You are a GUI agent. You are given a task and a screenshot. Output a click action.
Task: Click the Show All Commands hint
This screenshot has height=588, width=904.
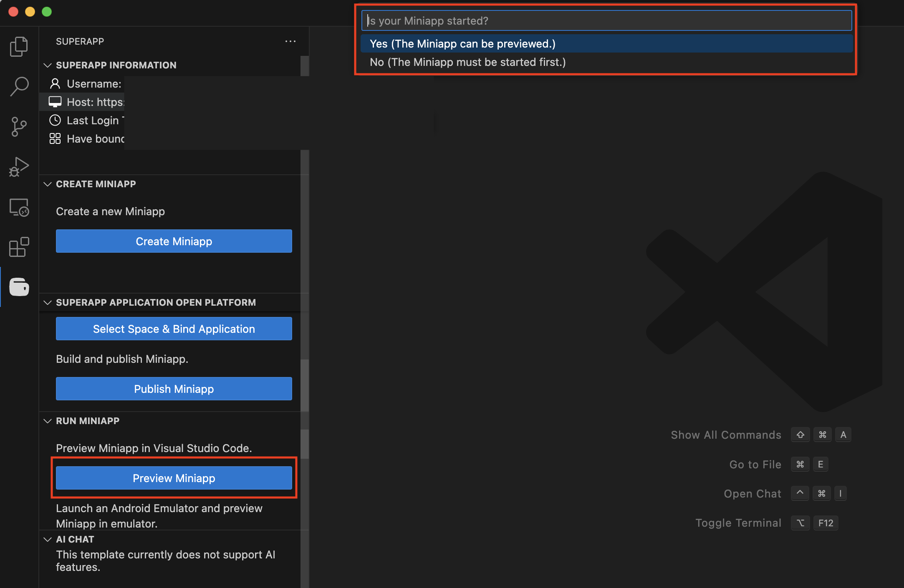click(726, 435)
